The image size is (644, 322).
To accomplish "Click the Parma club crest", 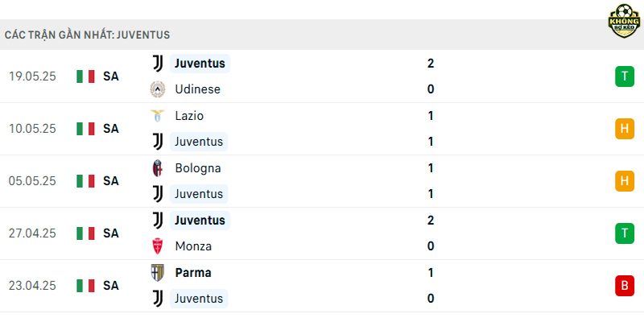I will 158,273.
